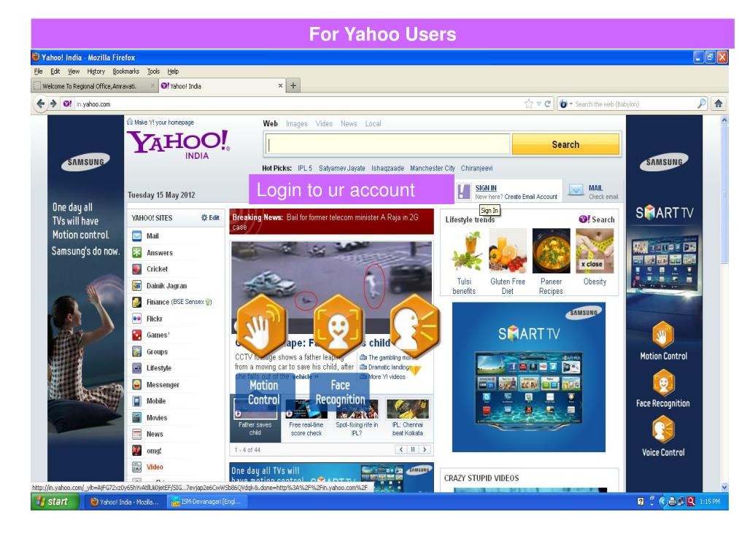The image size is (747, 560).
Task: Open Mobile icon in sidebar
Action: coord(136,401)
